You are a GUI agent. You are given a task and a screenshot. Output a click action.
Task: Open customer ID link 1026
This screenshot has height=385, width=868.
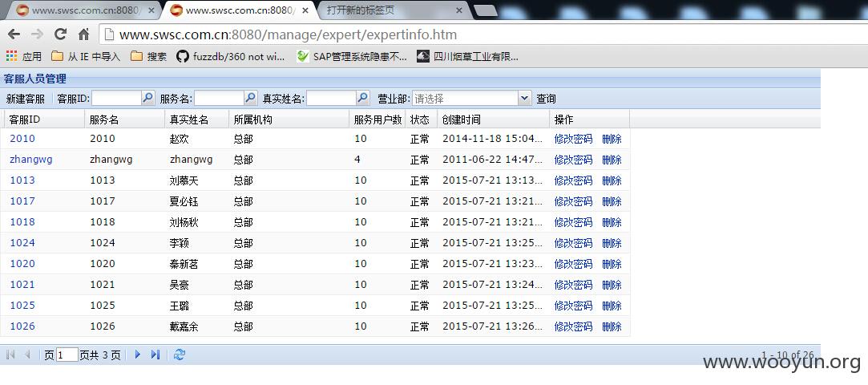pyautogui.click(x=22, y=326)
